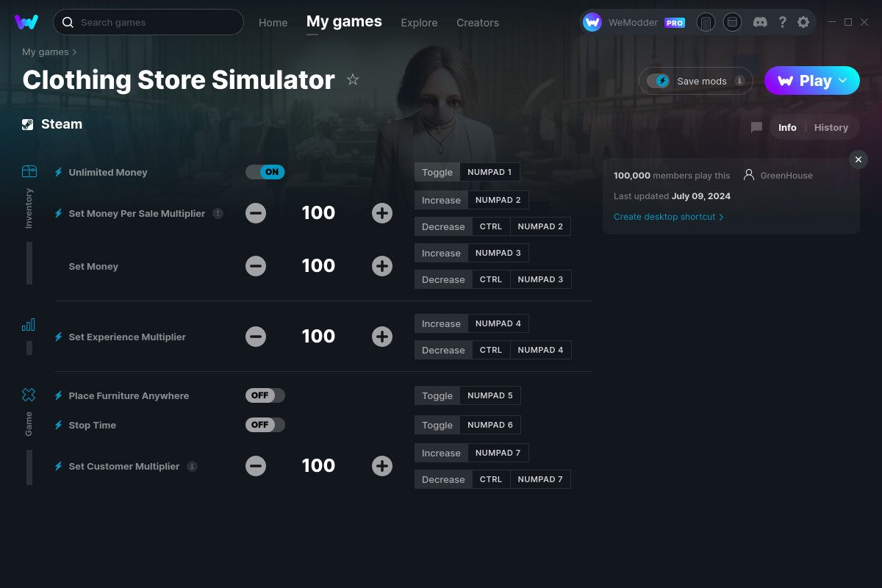This screenshot has width=882, height=588.
Task: Open the Discord community icon
Action: point(760,22)
